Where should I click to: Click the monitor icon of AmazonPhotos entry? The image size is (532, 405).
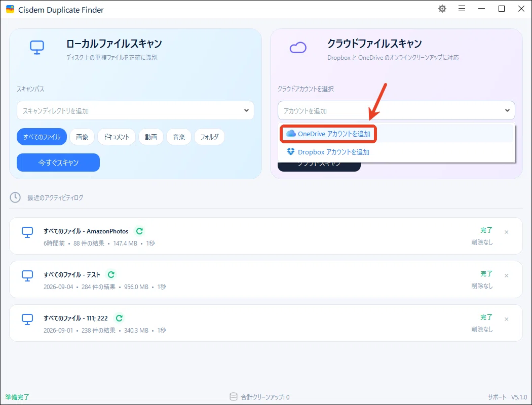(x=27, y=232)
